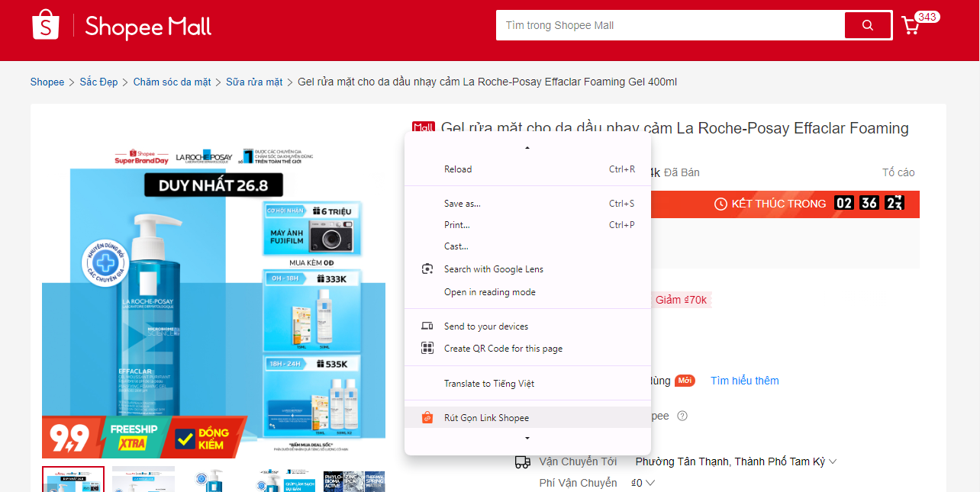This screenshot has height=492, width=980.
Task: Click the scroll-up arrow at the menu top
Action: click(x=527, y=147)
